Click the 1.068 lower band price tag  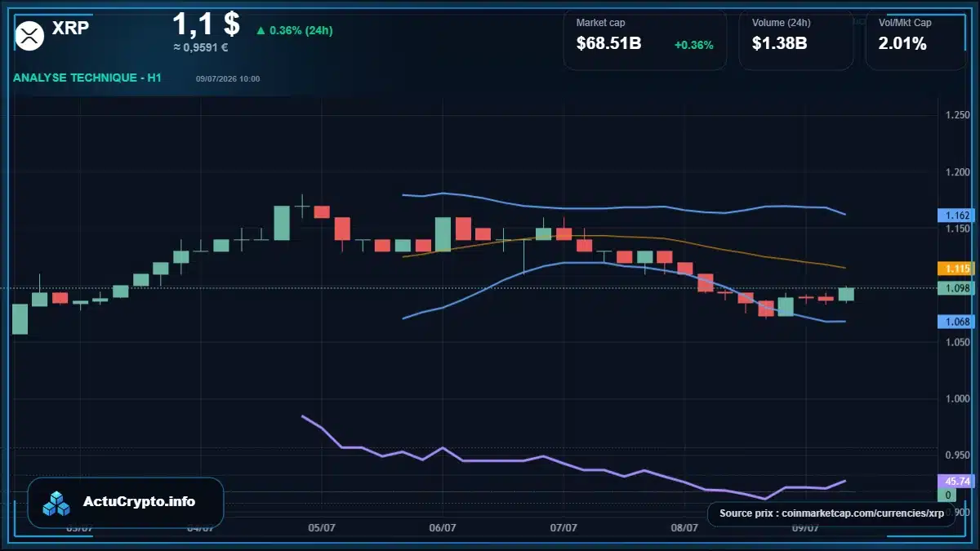(955, 322)
